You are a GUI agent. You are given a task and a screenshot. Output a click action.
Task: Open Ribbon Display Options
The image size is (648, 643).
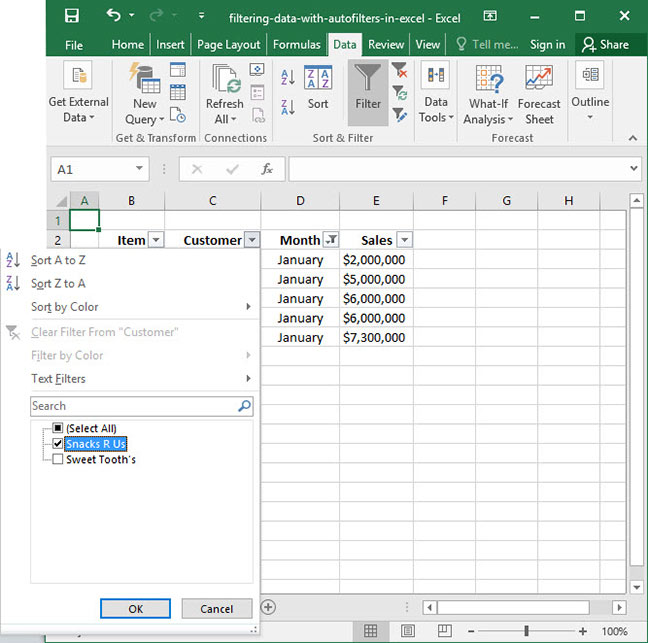point(490,16)
